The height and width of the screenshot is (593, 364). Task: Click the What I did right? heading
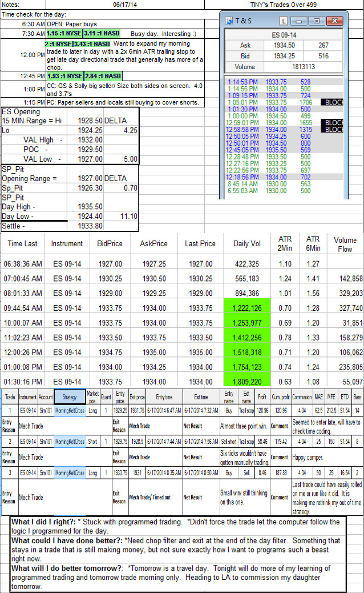pos(43,522)
